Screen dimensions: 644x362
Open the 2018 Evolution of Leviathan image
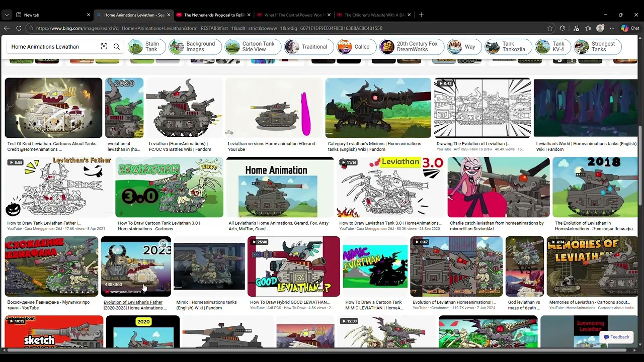595,187
